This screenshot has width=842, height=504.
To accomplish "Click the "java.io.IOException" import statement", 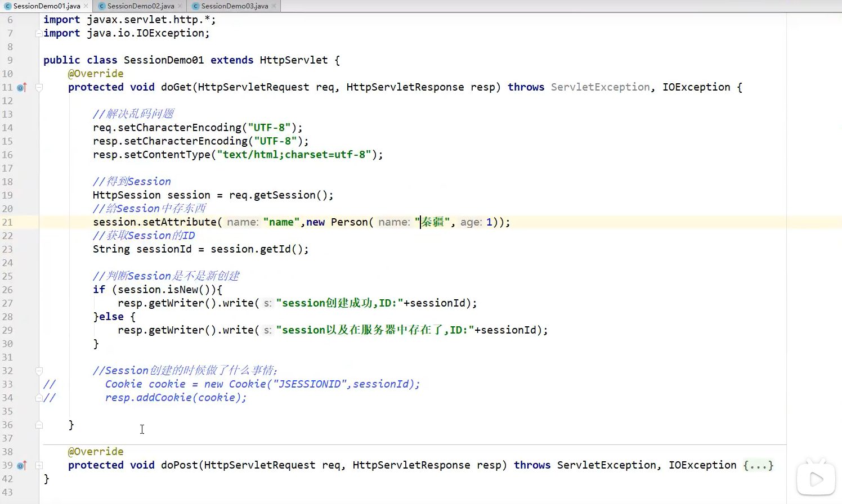I will click(x=127, y=33).
